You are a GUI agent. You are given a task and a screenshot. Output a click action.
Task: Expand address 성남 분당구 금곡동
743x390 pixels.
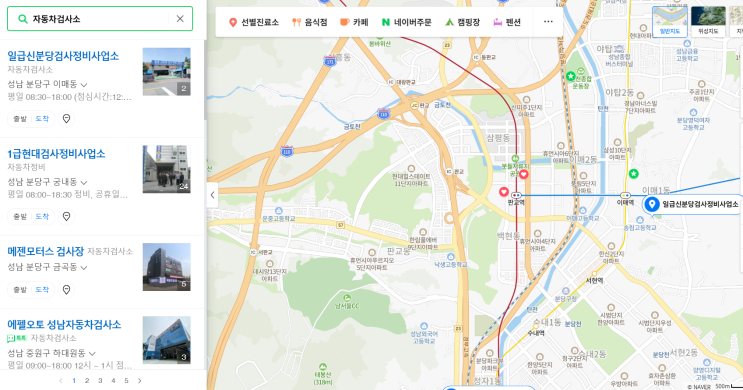point(47,267)
